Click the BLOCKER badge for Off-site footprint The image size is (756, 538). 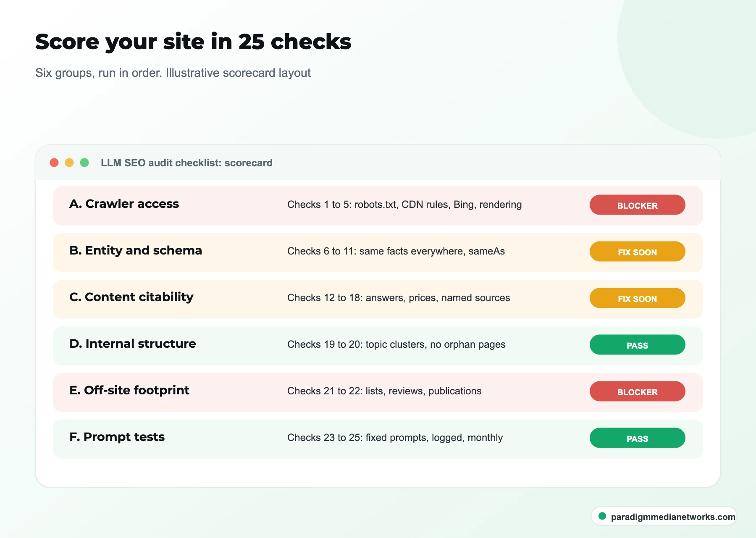pos(637,391)
